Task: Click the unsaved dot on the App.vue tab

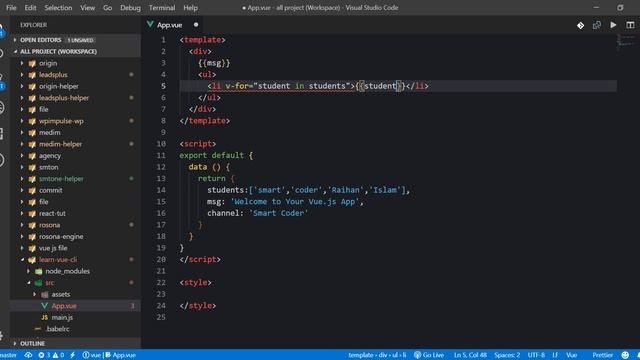Action: [196, 25]
